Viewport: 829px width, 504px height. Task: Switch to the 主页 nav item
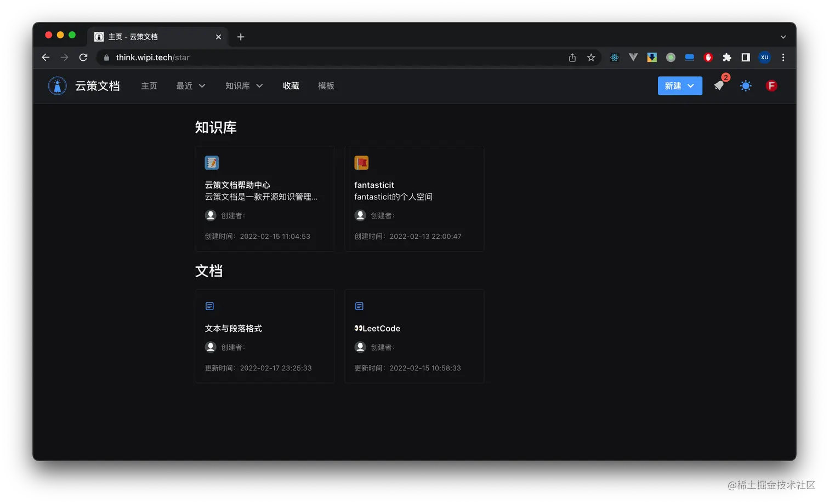[149, 85]
